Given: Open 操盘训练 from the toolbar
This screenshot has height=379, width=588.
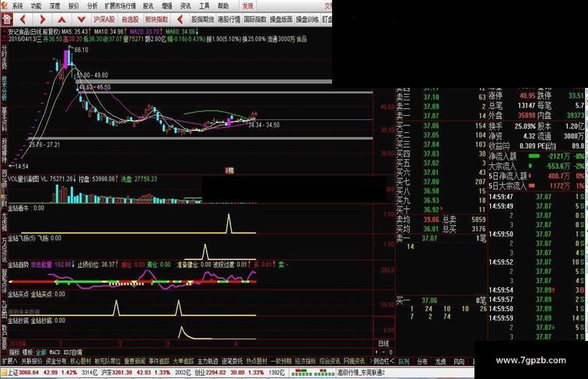Looking at the screenshot, I should pyautogui.click(x=307, y=19).
